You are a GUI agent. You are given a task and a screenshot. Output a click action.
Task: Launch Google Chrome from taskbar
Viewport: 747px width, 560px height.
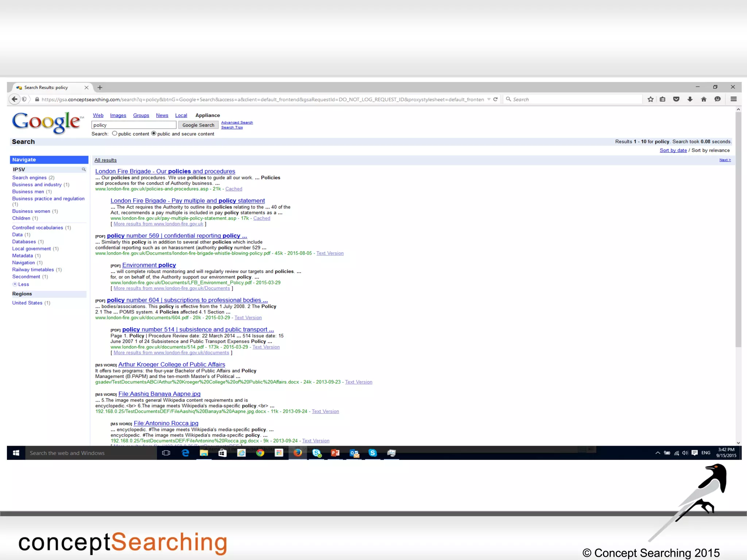coord(260,453)
